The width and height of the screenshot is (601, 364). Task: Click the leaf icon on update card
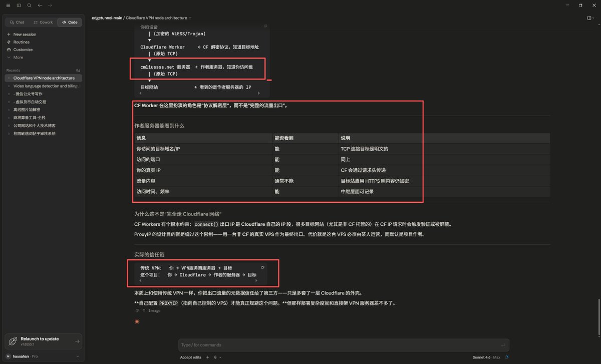[x=13, y=341]
